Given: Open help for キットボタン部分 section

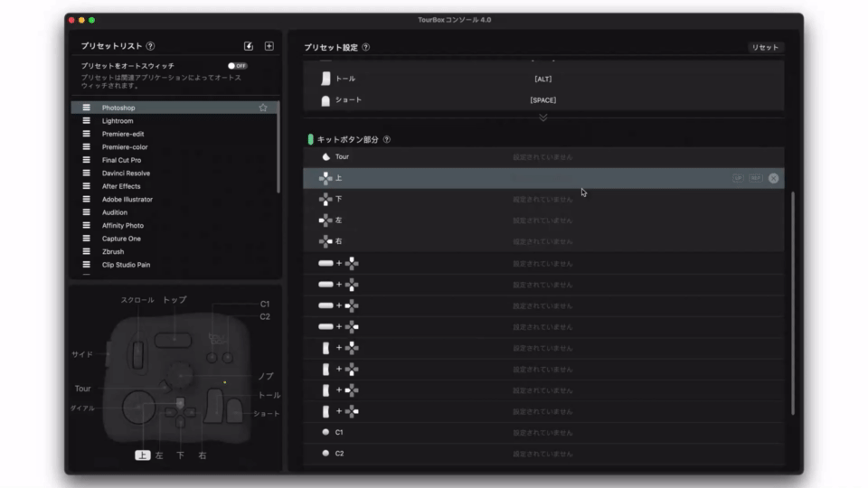Looking at the screenshot, I should coord(387,140).
